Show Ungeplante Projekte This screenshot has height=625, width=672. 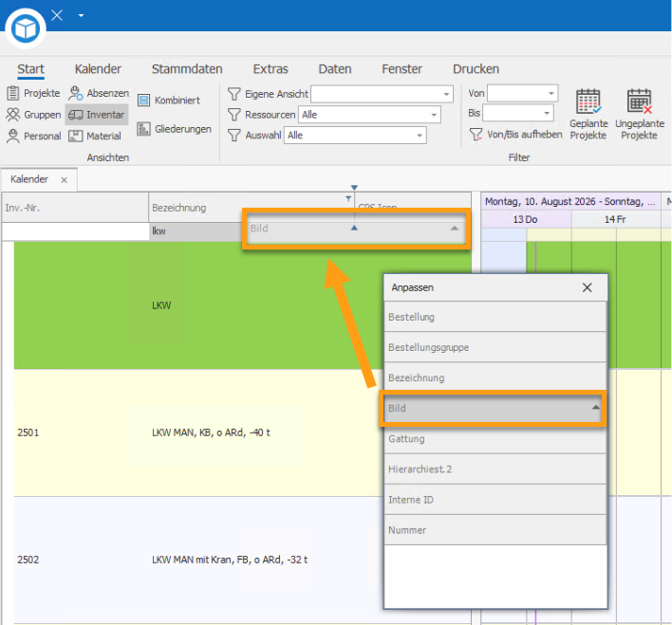[x=640, y=115]
